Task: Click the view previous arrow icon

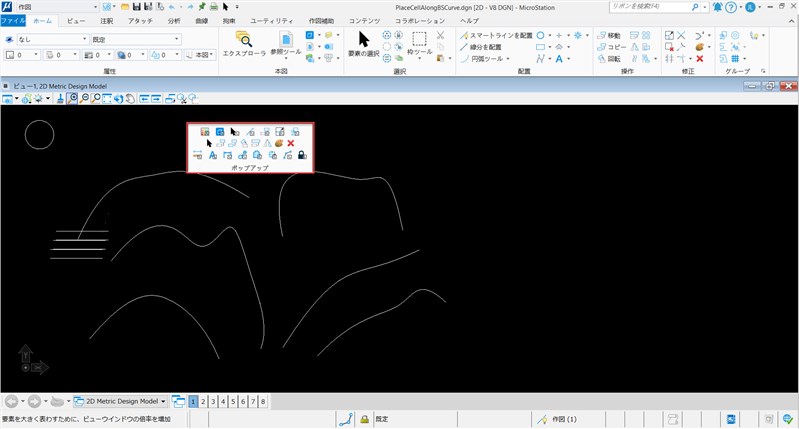Action: tap(144, 98)
